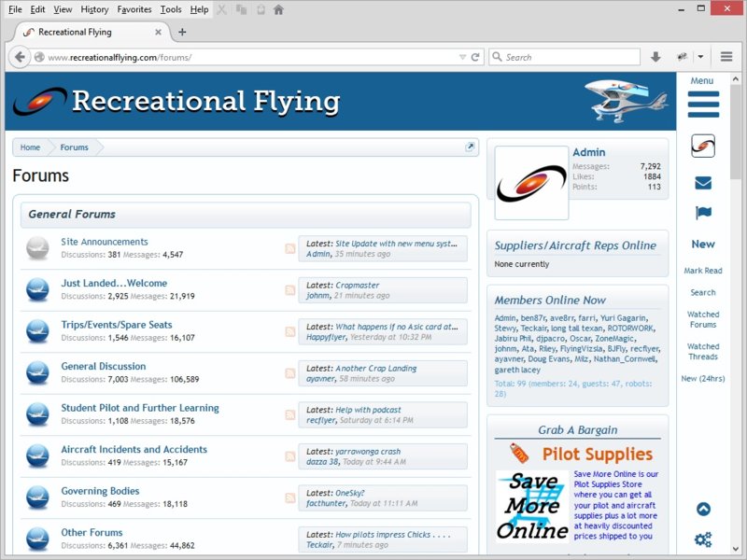The image size is (747, 560).
Task: Open the hamburger Menu icon in sidebar
Action: pyautogui.click(x=703, y=104)
